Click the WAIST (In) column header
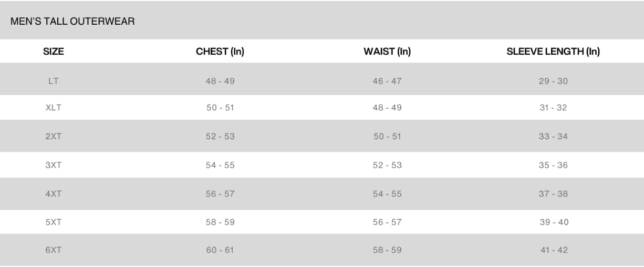The image size is (644, 267). point(387,52)
